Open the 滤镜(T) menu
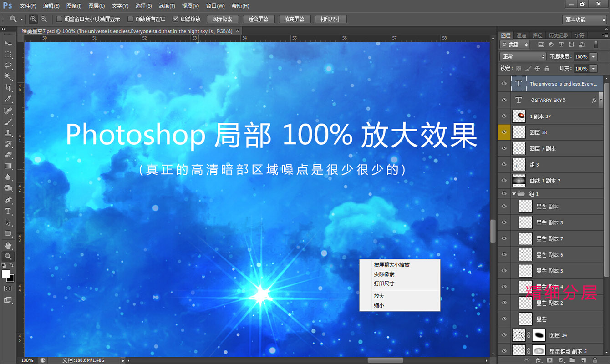The height and width of the screenshot is (364, 610). (167, 6)
